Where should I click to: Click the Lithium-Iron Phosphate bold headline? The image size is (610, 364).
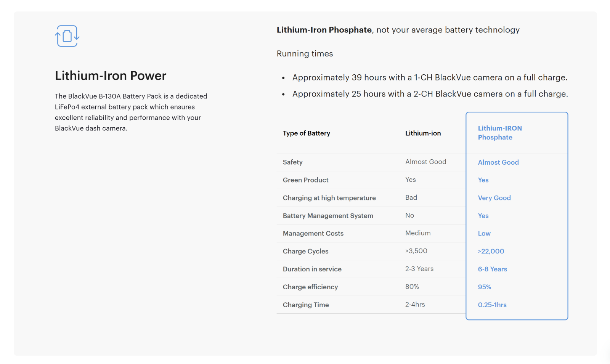[324, 30]
